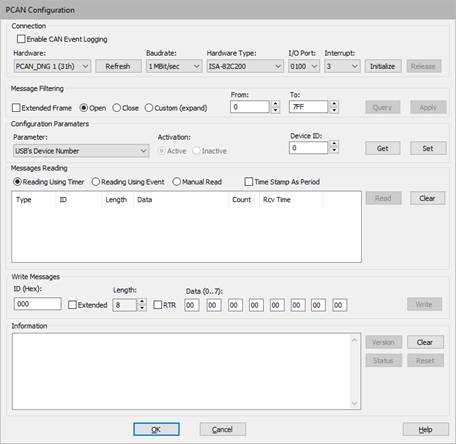
Task: Confirm the dialog with OK
Action: pyautogui.click(x=156, y=429)
